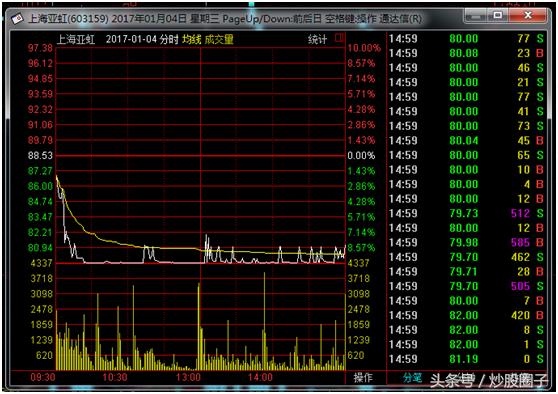558x394 pixels.
Task: Click the 上海亚虹 stock name in chart header
Action: click(76, 39)
